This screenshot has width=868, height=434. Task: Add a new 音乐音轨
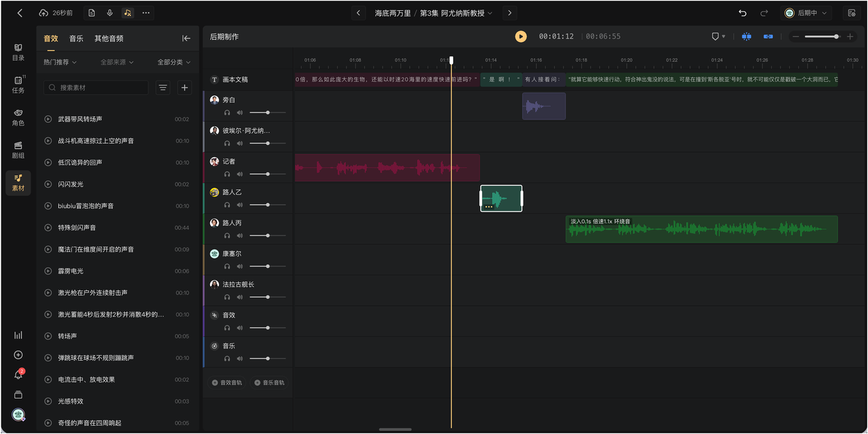point(269,382)
